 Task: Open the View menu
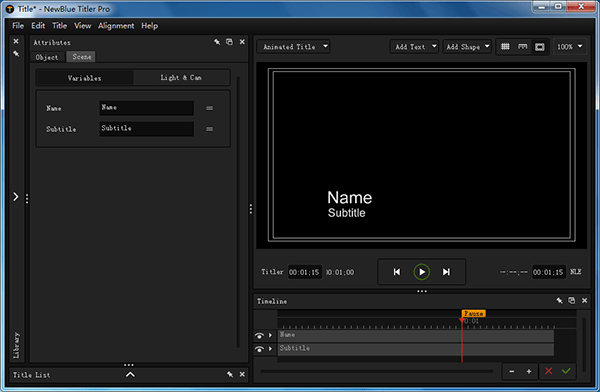pyautogui.click(x=83, y=26)
